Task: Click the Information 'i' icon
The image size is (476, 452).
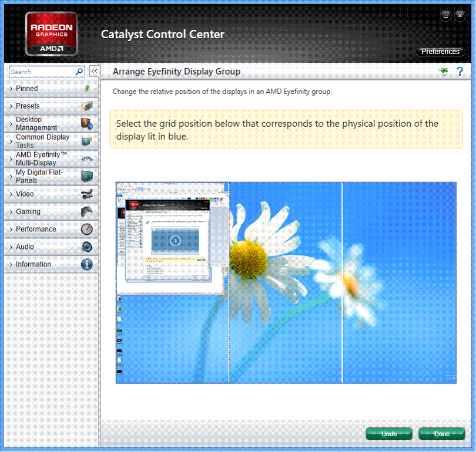Action: [87, 264]
